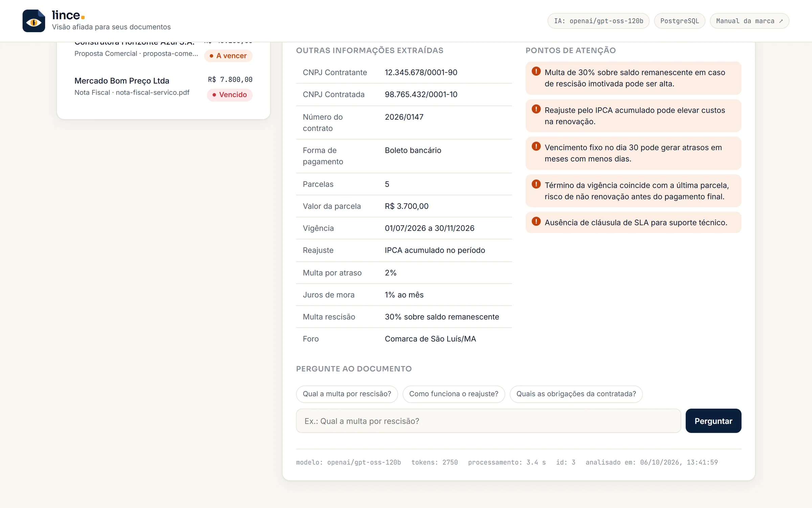The height and width of the screenshot is (508, 812).
Task: Click the '30% sobre saldo remanescente' value
Action: (x=442, y=317)
